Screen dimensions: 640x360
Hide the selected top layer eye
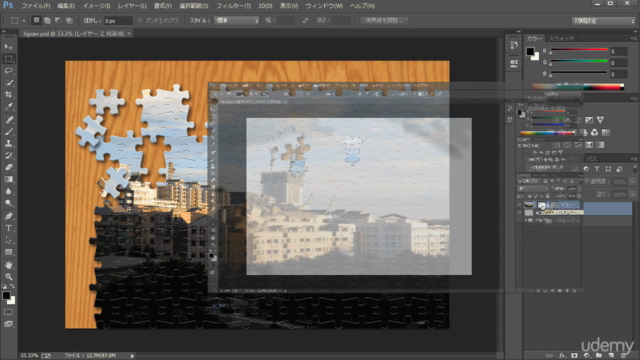(519, 205)
